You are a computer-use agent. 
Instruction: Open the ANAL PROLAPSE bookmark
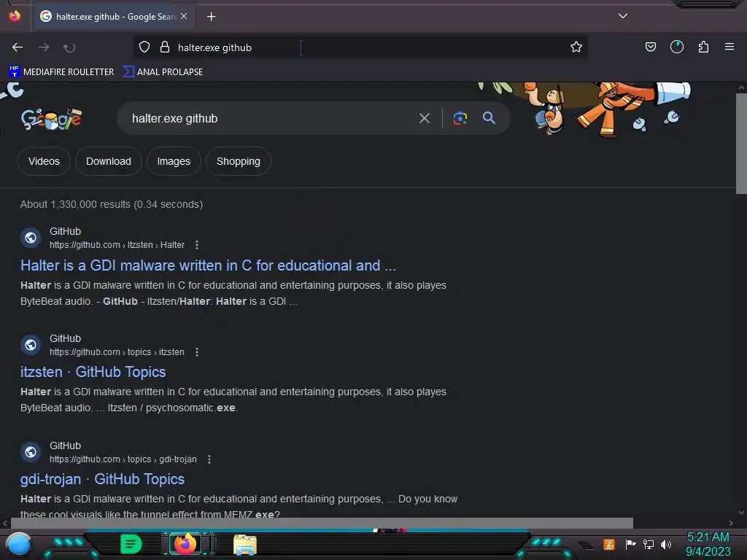pos(163,72)
